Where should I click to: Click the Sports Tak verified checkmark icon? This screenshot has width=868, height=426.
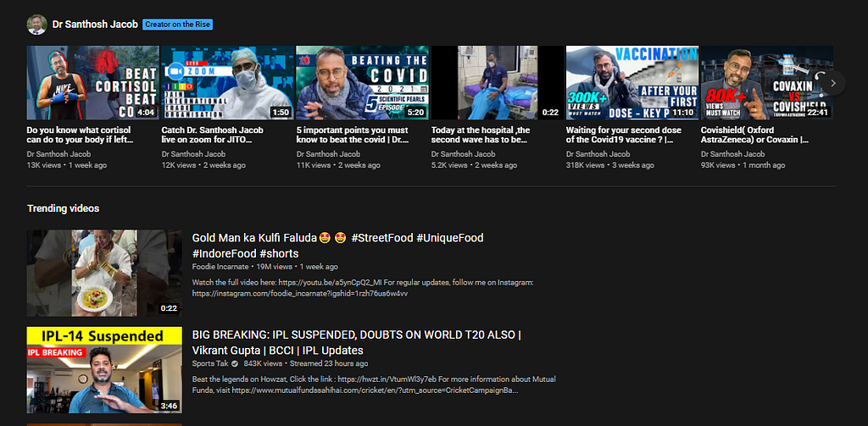pyautogui.click(x=235, y=363)
